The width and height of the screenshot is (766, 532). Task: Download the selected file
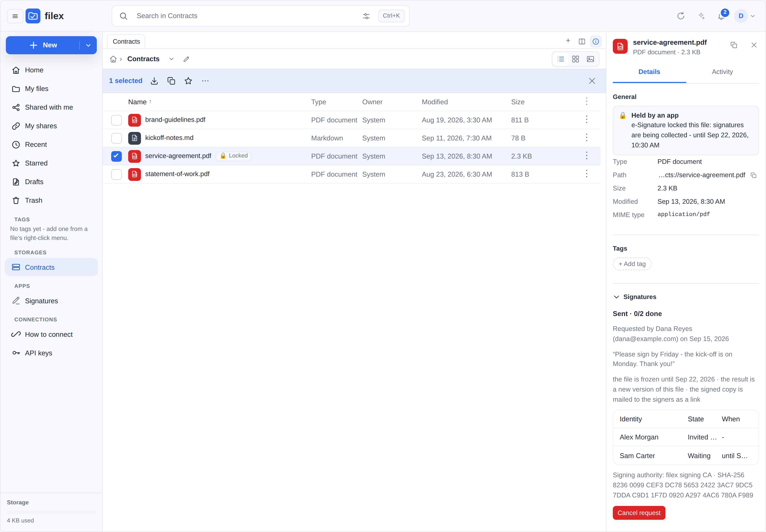click(x=154, y=81)
